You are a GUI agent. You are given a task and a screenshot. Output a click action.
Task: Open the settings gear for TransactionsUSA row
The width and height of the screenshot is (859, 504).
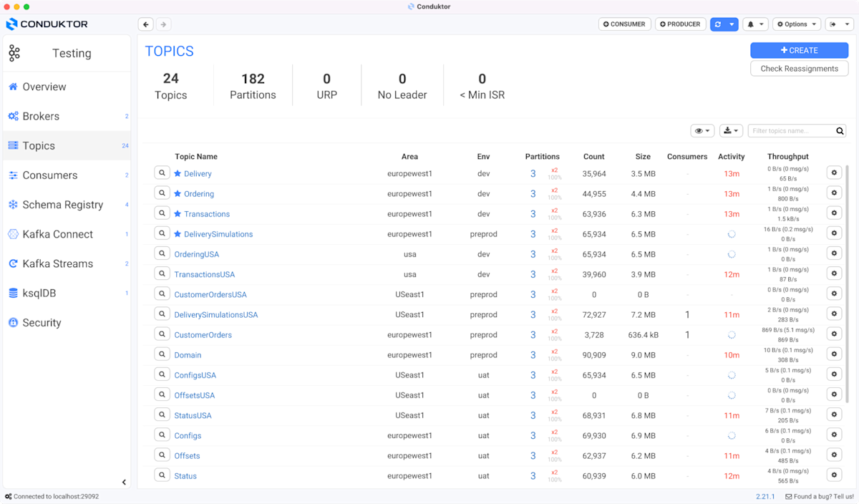click(x=834, y=273)
